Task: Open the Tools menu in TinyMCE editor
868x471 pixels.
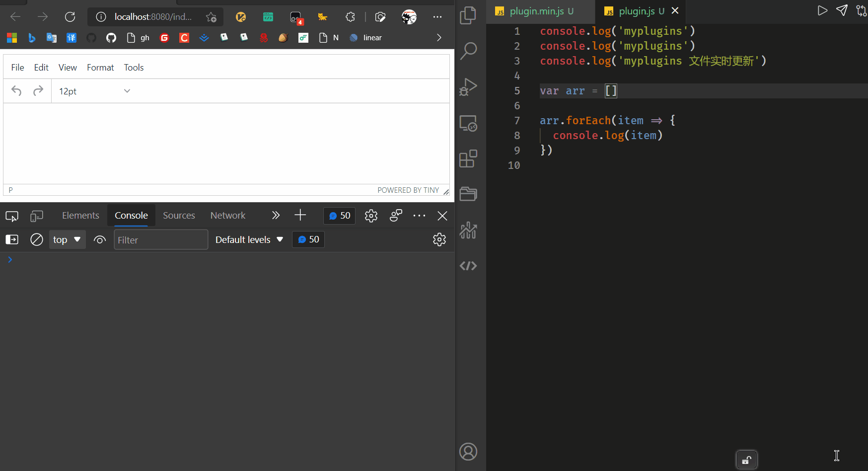Action: click(134, 68)
